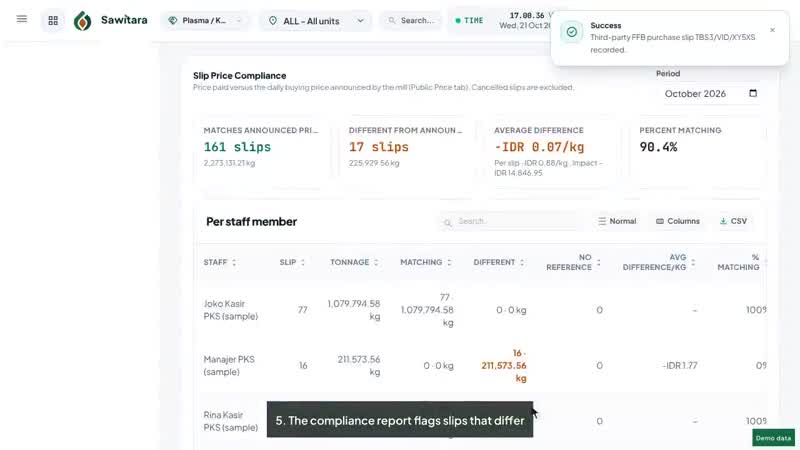Open the apps grid icon
This screenshot has height=450, width=800.
coord(53,20)
